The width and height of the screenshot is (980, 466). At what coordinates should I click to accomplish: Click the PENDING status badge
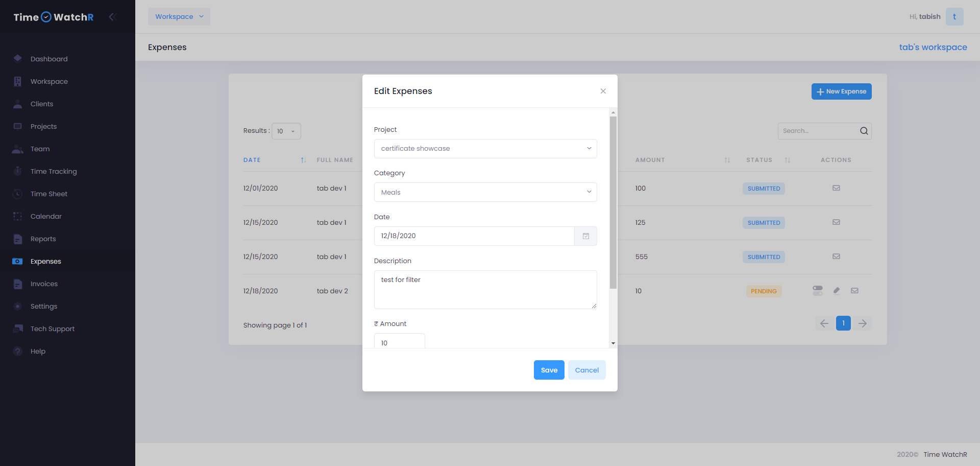point(764,291)
